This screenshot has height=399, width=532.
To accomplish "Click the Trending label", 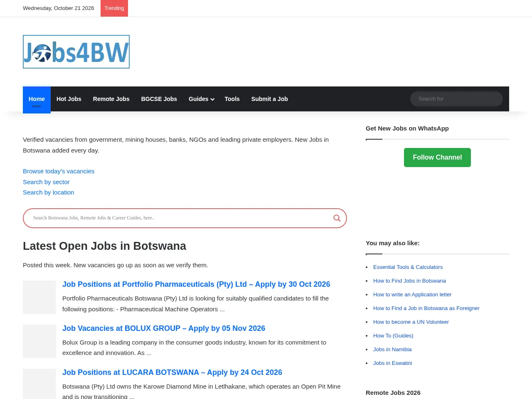I will click(114, 8).
